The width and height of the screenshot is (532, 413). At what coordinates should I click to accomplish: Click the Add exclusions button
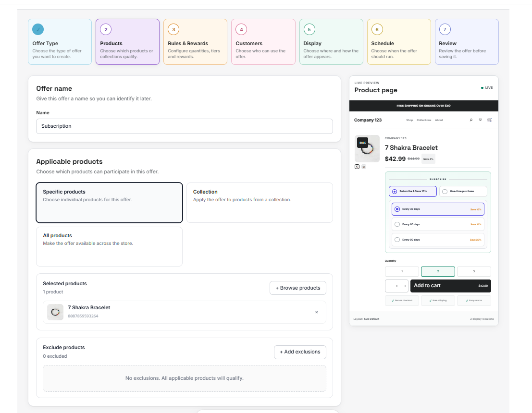[300, 352]
